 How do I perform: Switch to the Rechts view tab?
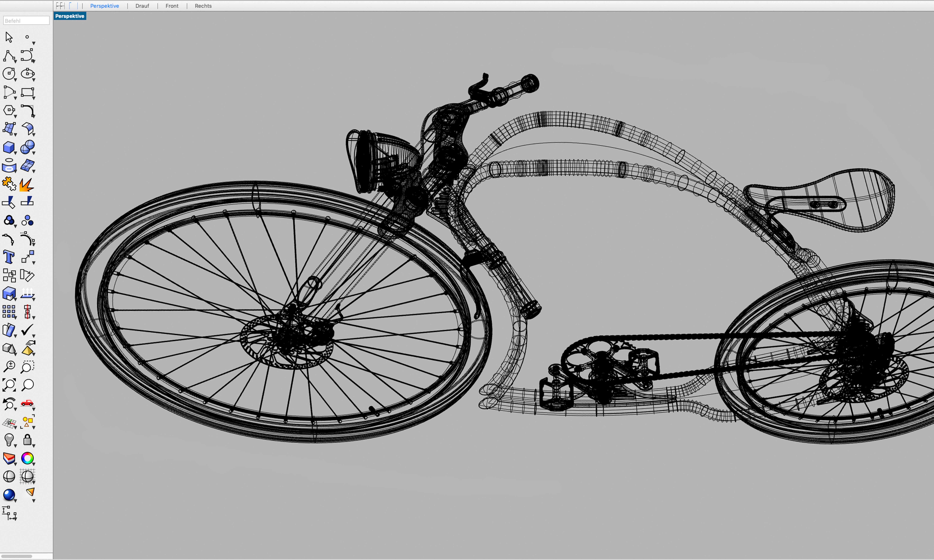coord(203,6)
